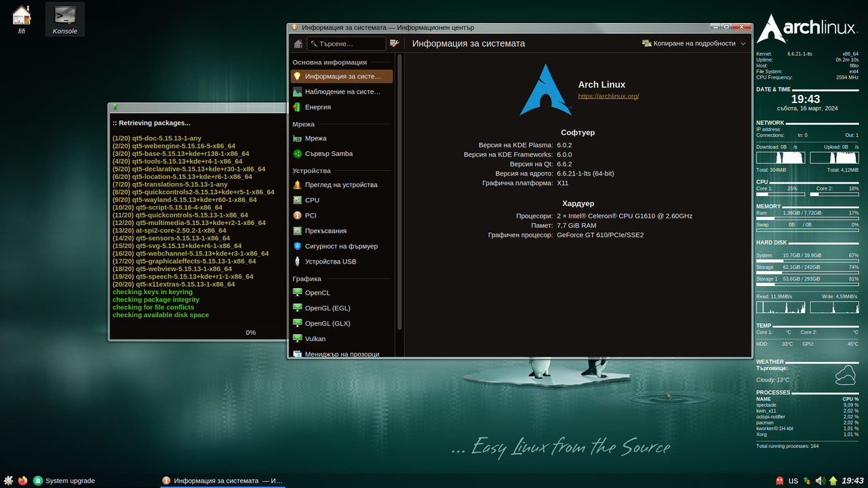Click the Cloudy 13°C weather text in conky
Screen dimensions: 868x488
[772, 380]
